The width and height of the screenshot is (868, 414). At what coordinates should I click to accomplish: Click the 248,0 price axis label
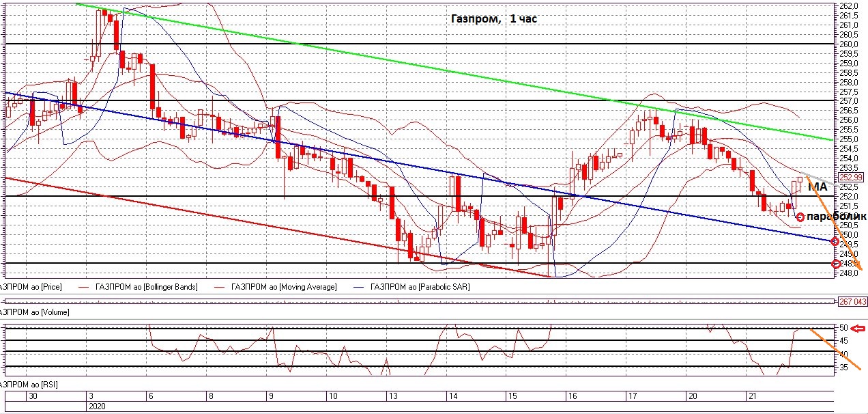[848, 273]
